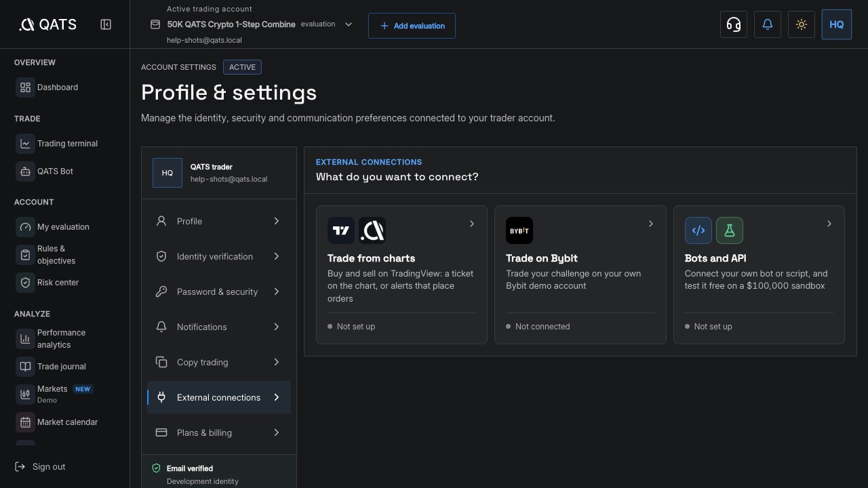Click the HQ avatar in settings panel

[x=167, y=173]
